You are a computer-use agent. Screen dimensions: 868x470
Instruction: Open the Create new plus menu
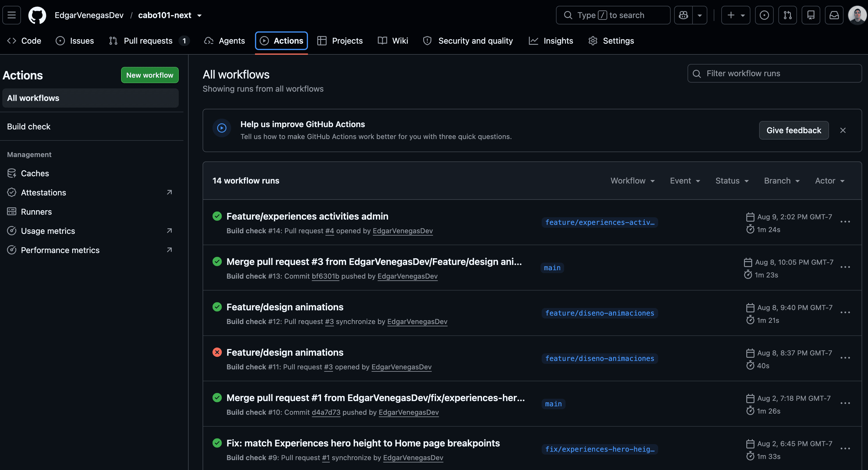pyautogui.click(x=736, y=15)
